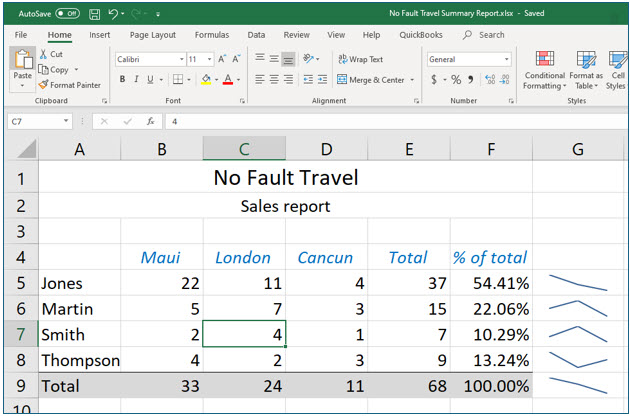
Task: Apply Comma Style format
Action: coord(470,80)
